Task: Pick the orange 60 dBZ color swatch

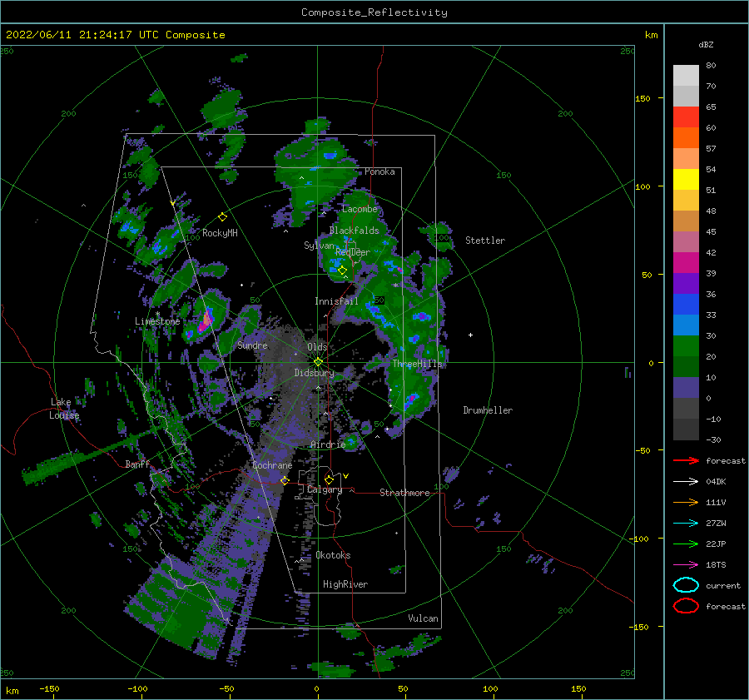Action: click(x=686, y=137)
